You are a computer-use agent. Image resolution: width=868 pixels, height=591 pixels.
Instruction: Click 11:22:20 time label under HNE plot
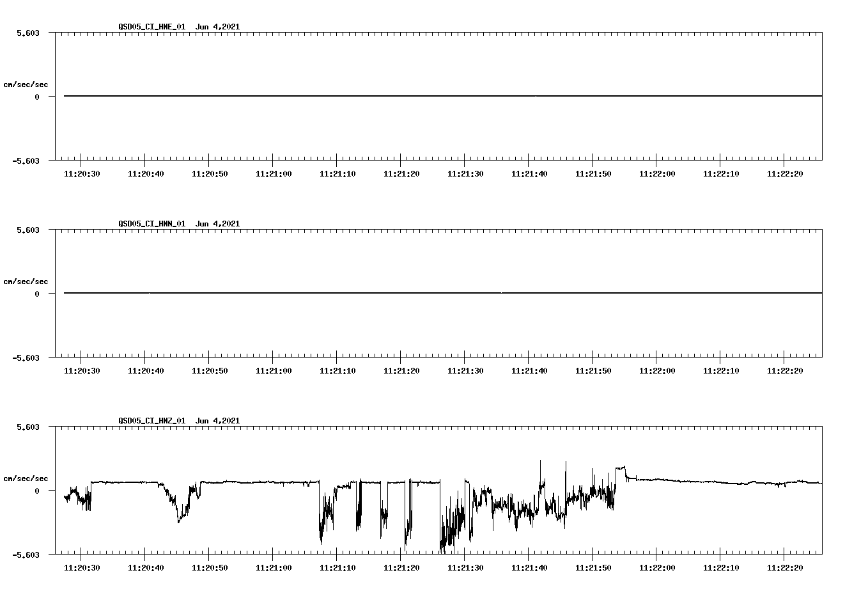pos(785,174)
